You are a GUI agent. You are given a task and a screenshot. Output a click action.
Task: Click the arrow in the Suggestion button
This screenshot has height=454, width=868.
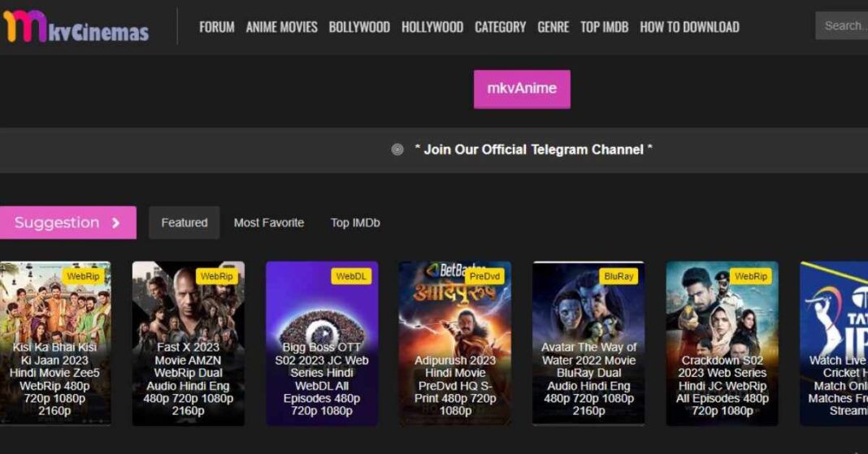click(x=115, y=223)
